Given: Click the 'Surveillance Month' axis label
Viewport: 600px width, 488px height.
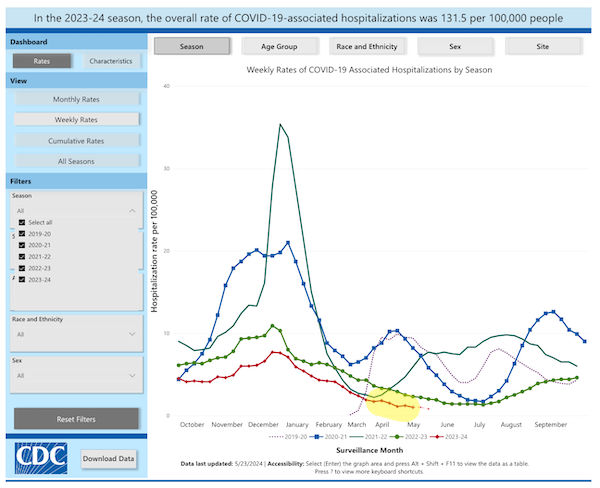Looking at the screenshot, I should [370, 450].
